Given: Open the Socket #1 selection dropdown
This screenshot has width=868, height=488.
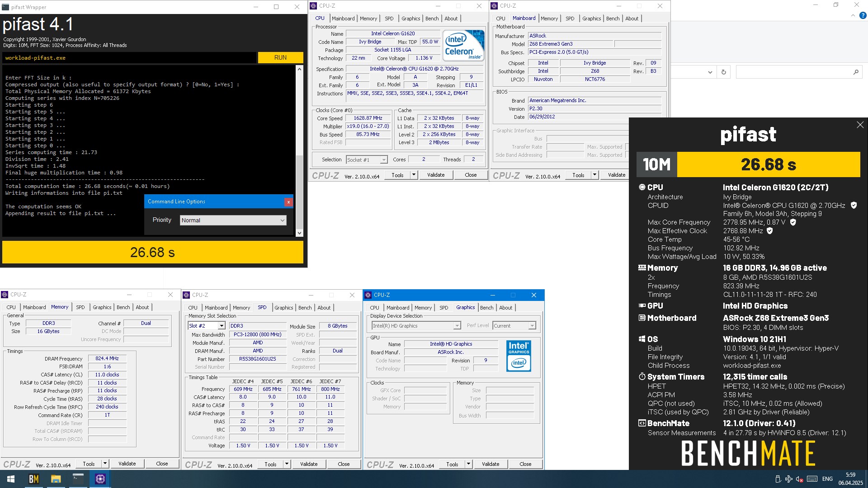Looking at the screenshot, I should [367, 160].
